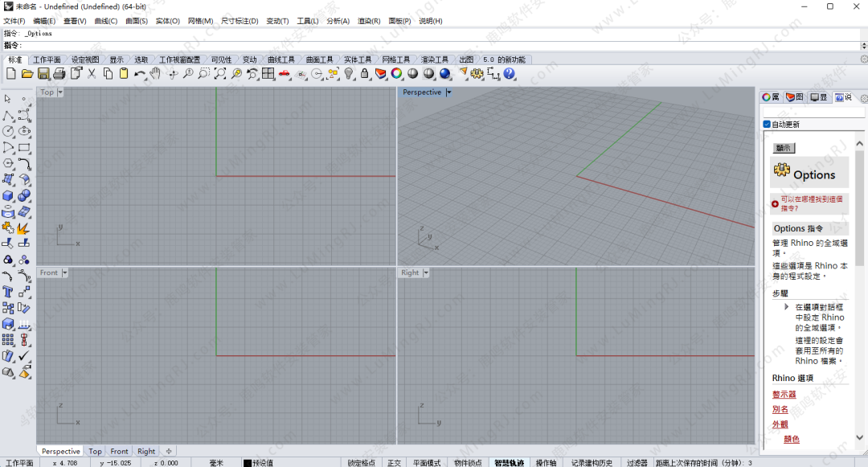Click the Open file folder icon
868x467 pixels.
tap(27, 74)
